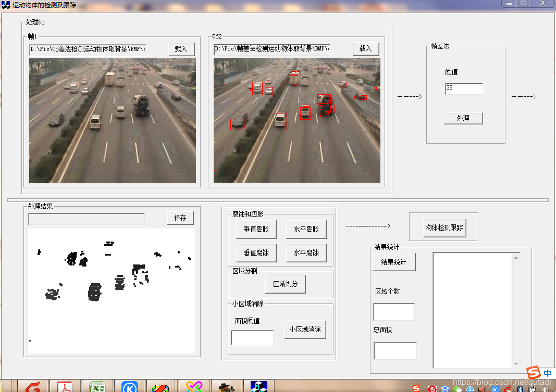
Task: Click the 区域划分 button
Action: click(286, 284)
